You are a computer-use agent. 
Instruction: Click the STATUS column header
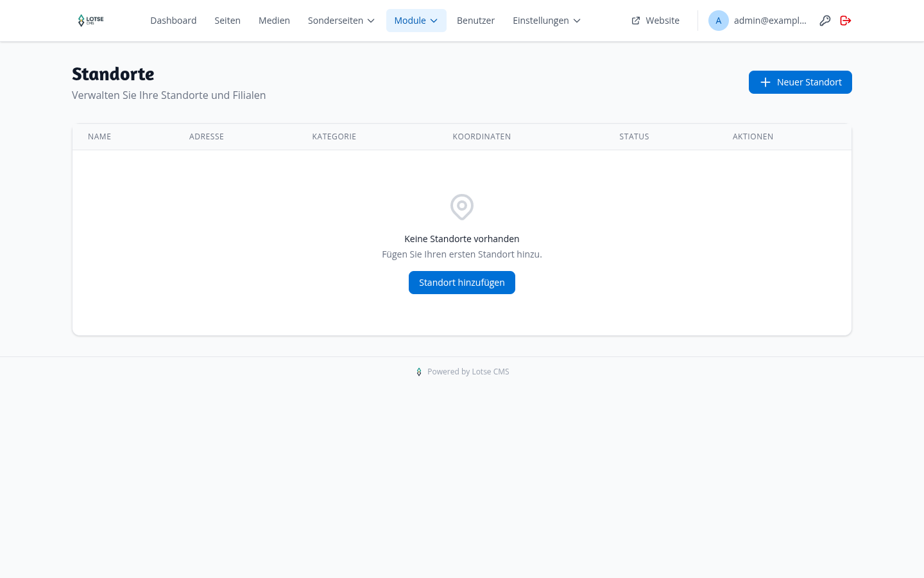tap(634, 137)
